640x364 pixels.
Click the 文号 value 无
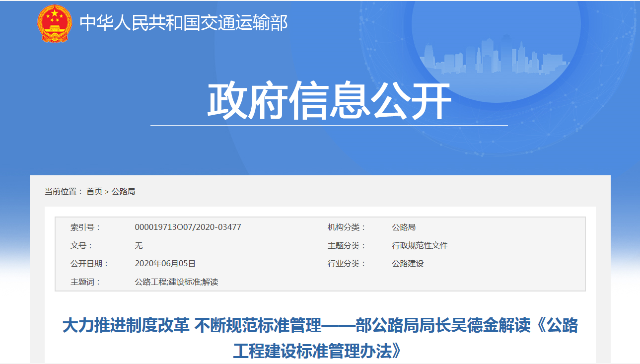(139, 246)
